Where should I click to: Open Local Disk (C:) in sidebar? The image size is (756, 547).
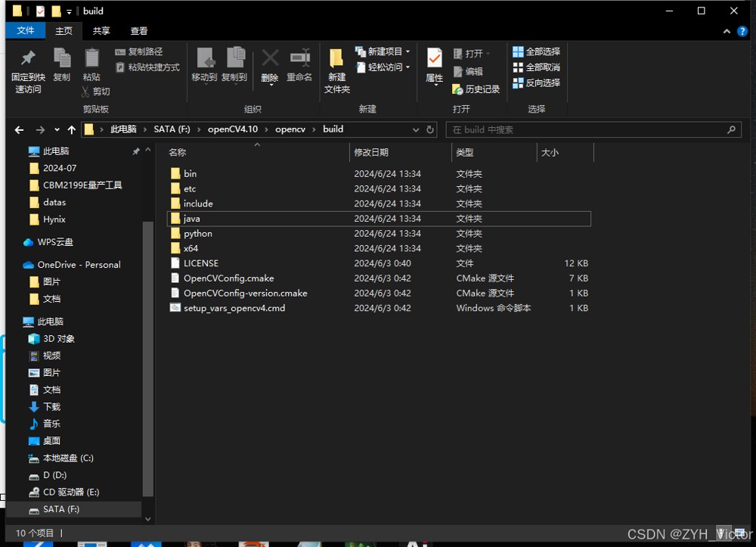[x=60, y=458]
